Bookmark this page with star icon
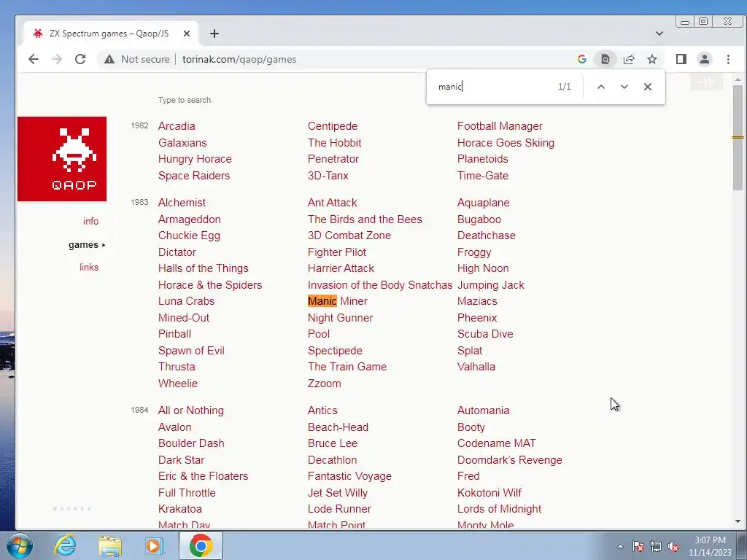The width and height of the screenshot is (747, 560). click(652, 59)
